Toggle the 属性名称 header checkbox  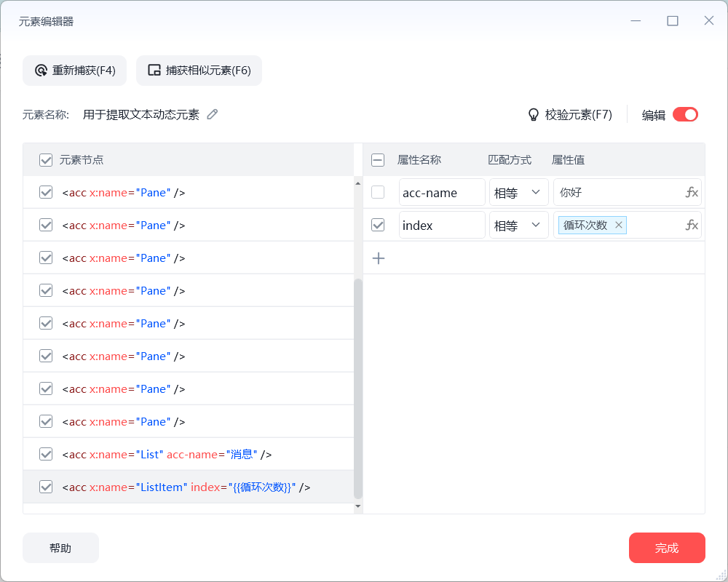point(378,160)
